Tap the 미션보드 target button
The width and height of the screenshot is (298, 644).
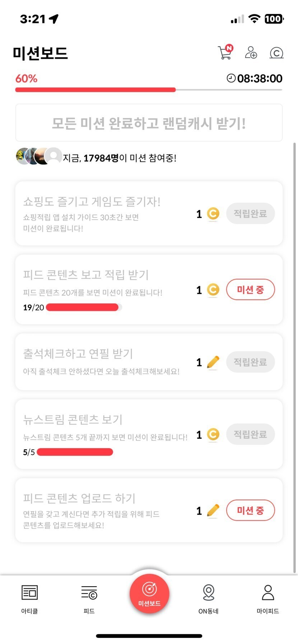pos(149,593)
